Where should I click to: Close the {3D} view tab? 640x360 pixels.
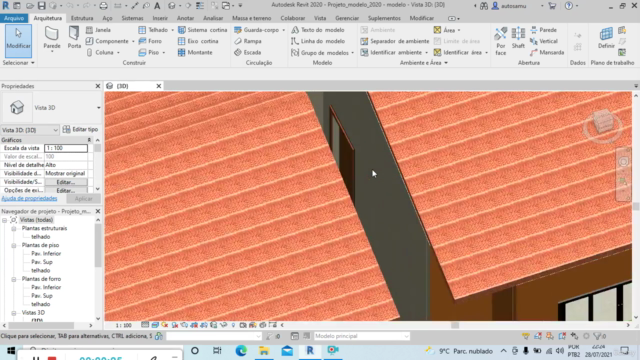[x=159, y=86]
